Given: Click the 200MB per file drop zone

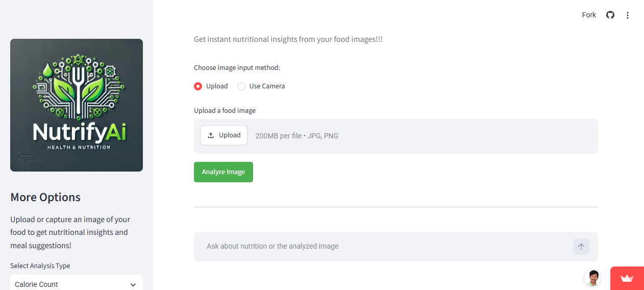Looking at the screenshot, I should [396, 136].
